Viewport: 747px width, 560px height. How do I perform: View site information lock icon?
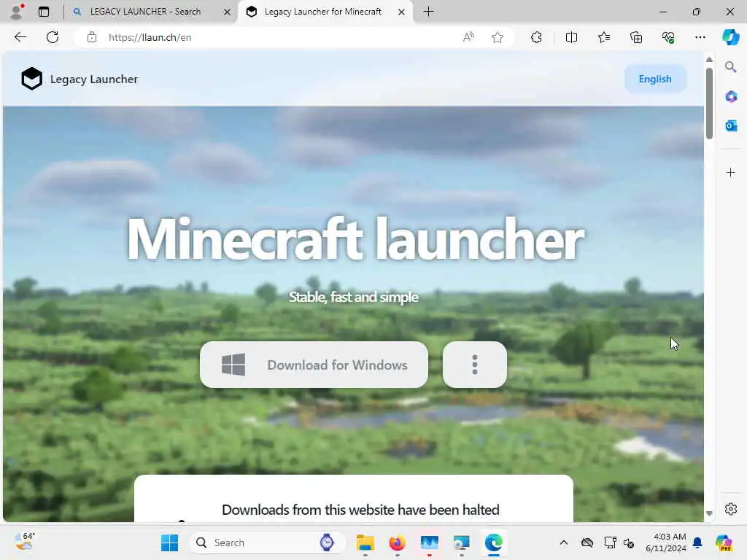(92, 37)
